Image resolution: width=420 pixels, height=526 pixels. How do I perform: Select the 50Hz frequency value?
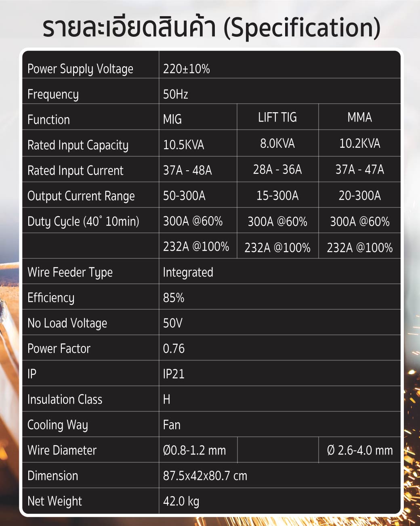[x=175, y=94]
